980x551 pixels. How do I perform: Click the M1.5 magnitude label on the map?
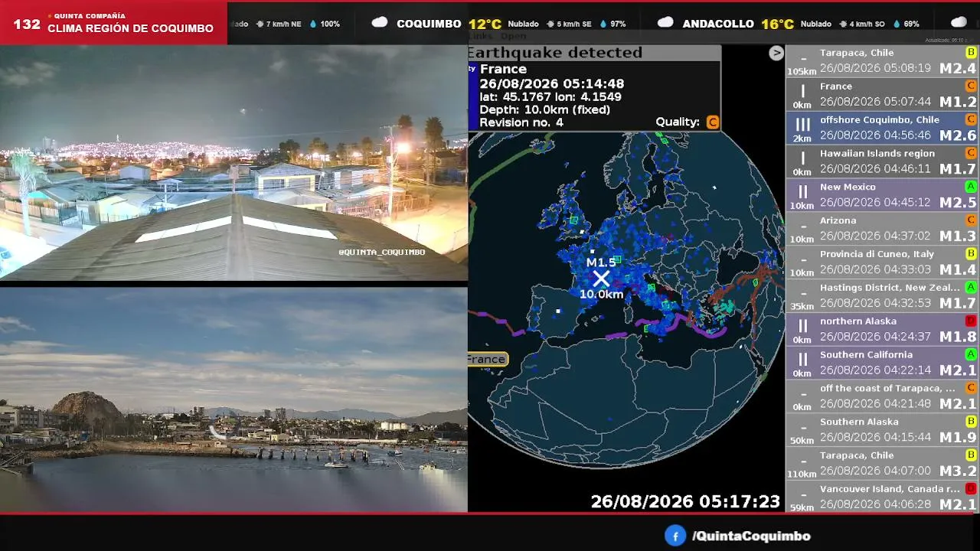601,262
